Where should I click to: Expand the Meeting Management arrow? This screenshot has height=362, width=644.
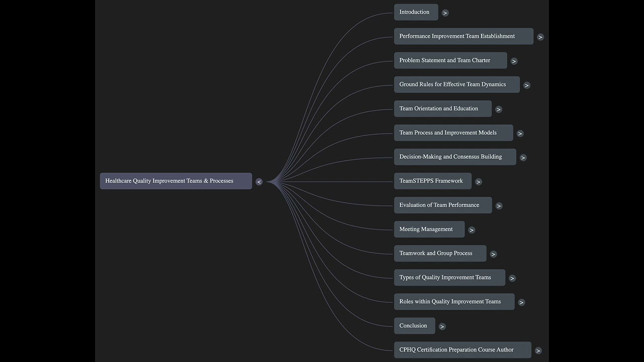coord(471,230)
